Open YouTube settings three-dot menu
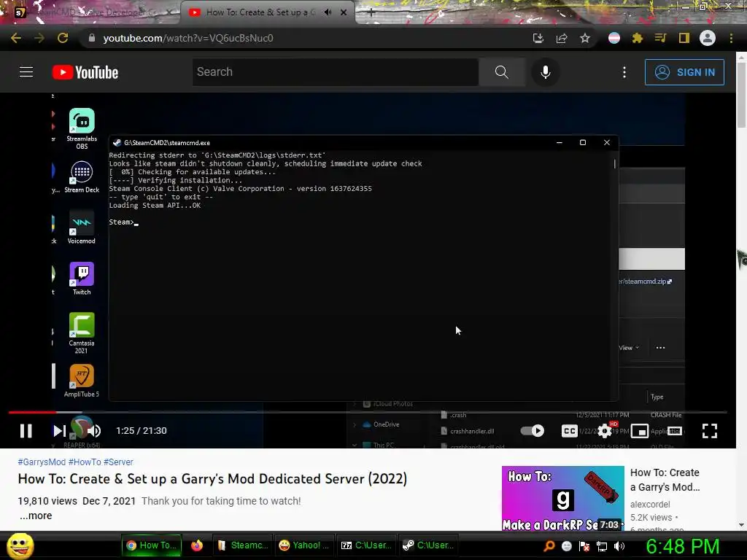Image resolution: width=747 pixels, height=560 pixels. click(x=624, y=72)
